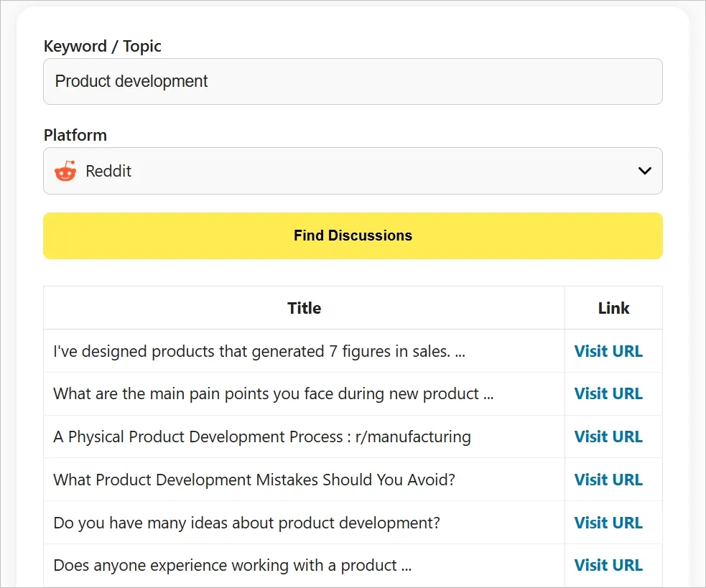Click 'A Physical Product Development Process' title
The width and height of the screenshot is (706, 588).
pos(262,437)
